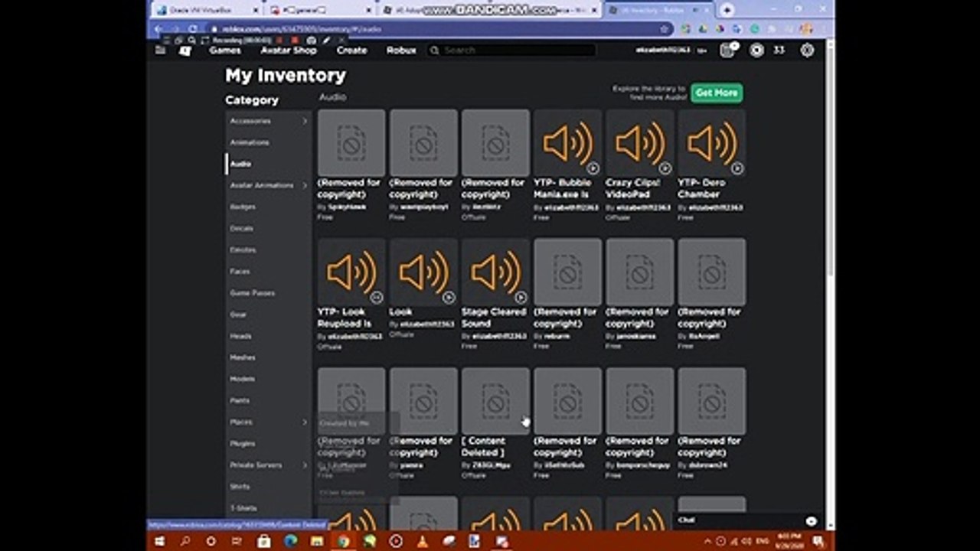Select the Pants category
Viewport: 980px width, 551px height.
(240, 400)
